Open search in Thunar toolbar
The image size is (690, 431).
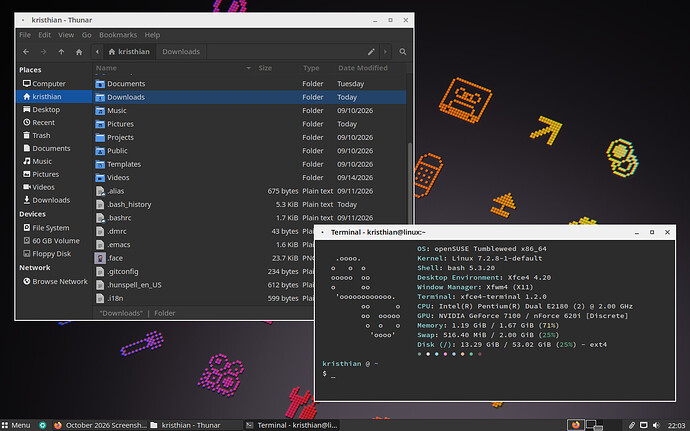coord(403,52)
